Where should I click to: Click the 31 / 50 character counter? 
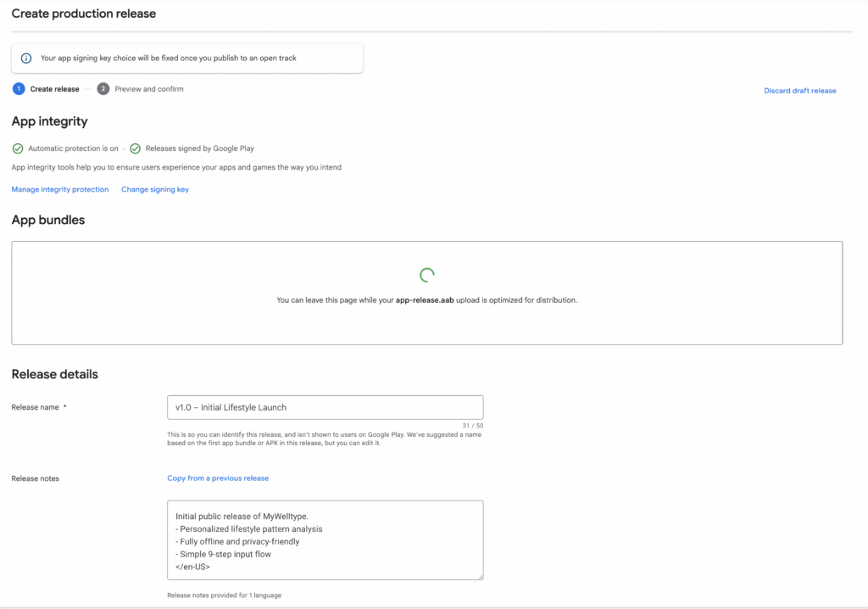472,426
